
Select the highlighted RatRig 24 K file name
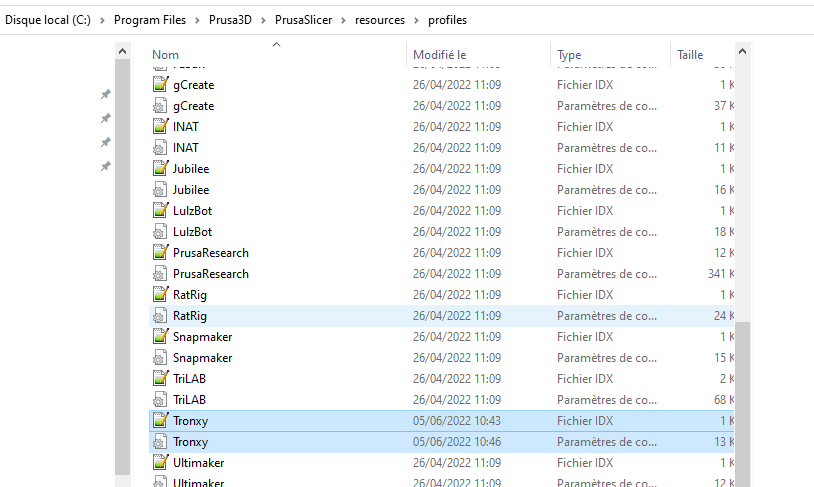(x=190, y=316)
